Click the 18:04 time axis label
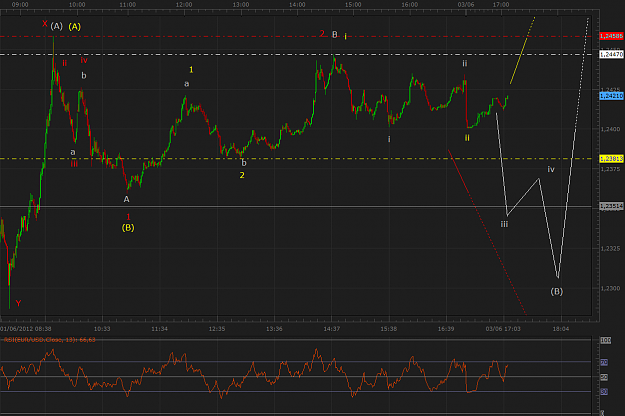 point(561,329)
